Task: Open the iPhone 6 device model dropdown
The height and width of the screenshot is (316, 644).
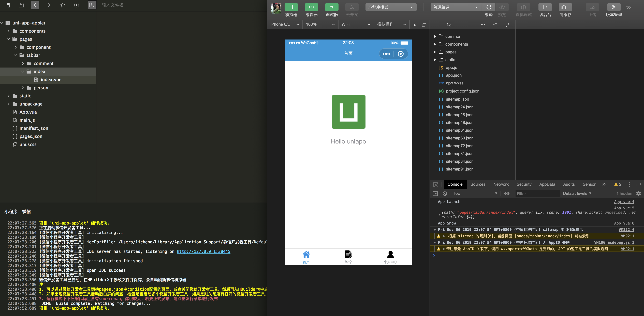Action: (x=285, y=24)
